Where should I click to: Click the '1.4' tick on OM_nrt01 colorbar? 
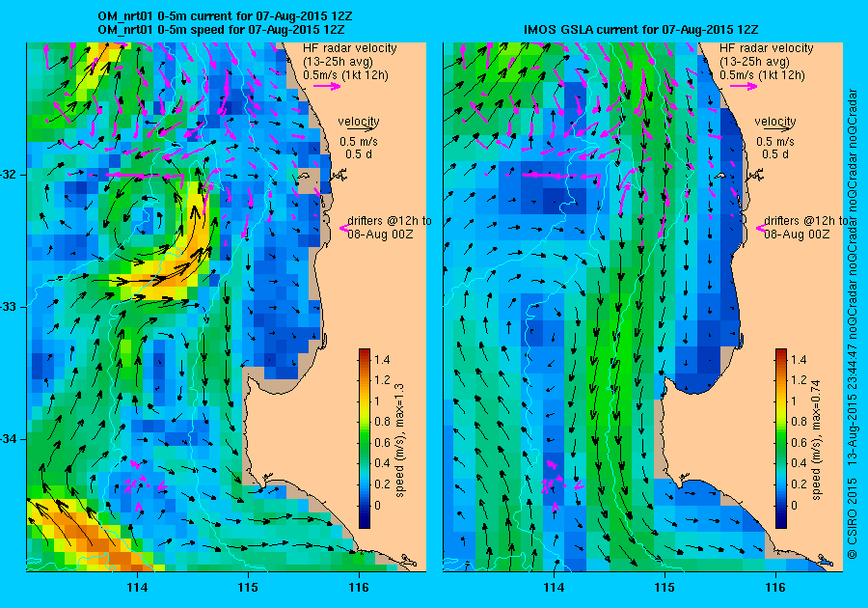(x=382, y=359)
